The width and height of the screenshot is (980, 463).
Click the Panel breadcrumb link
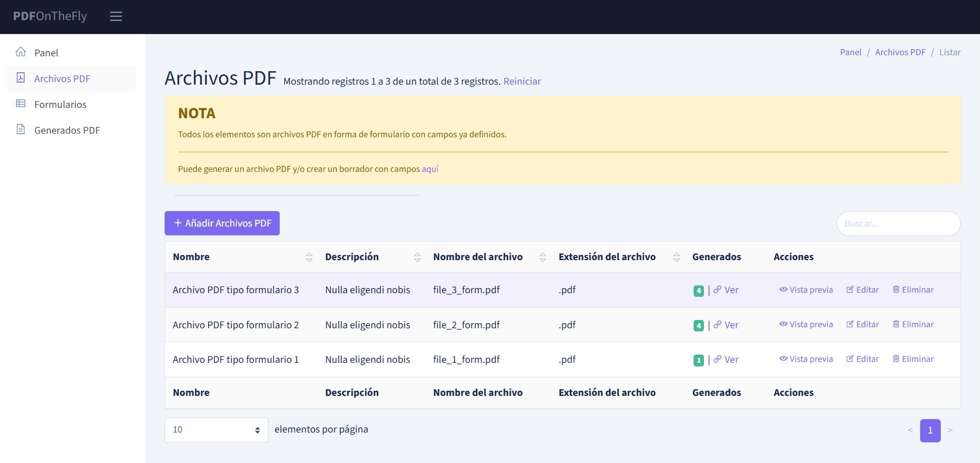click(850, 52)
